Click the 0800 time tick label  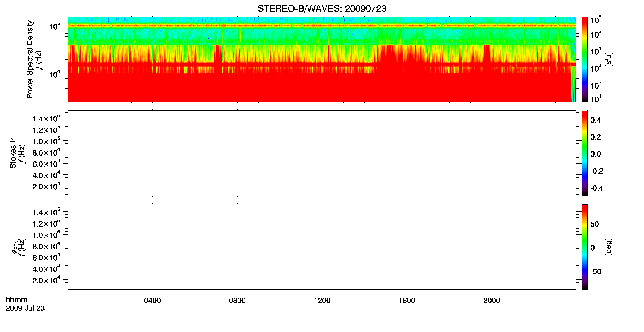[237, 301]
